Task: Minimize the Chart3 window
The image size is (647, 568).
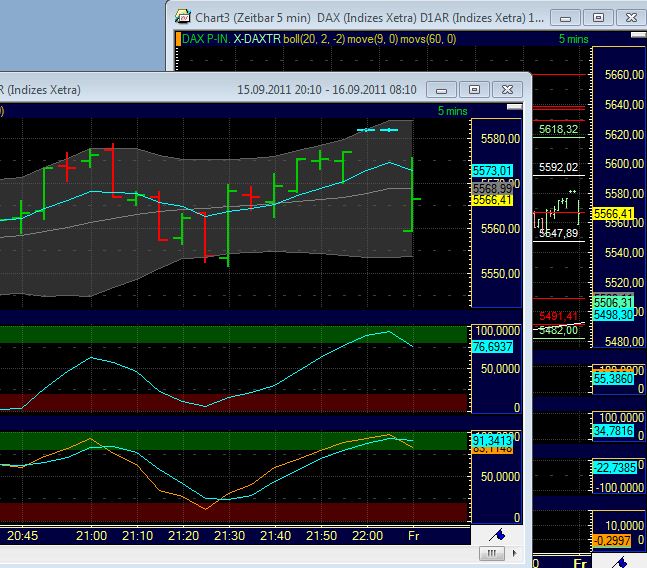Action: pos(566,18)
